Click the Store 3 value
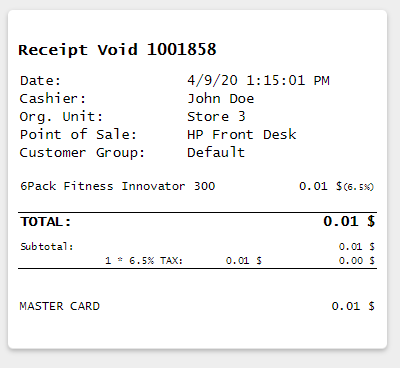Screen dimensions: 400x368 tap(216, 117)
